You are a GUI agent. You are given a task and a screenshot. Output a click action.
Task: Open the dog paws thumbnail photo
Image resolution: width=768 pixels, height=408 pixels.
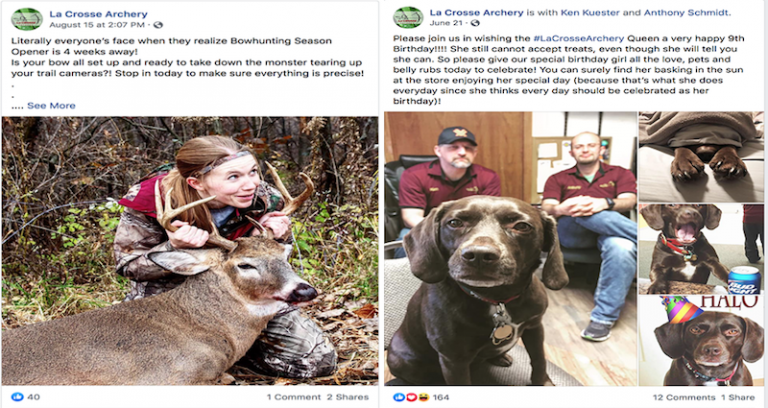701,156
